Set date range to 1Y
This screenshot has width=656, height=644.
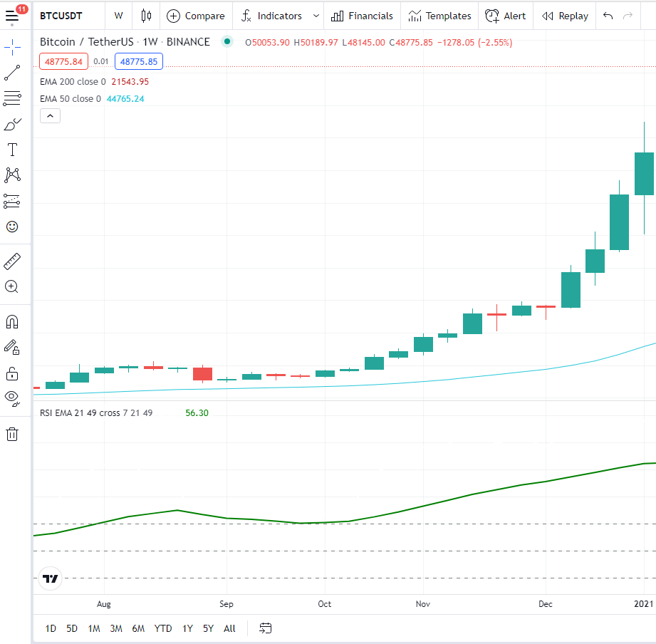[187, 628]
